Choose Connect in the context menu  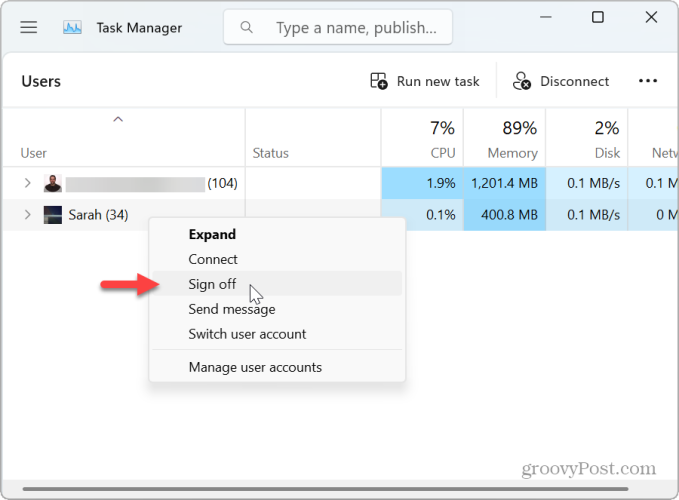[x=277, y=259]
